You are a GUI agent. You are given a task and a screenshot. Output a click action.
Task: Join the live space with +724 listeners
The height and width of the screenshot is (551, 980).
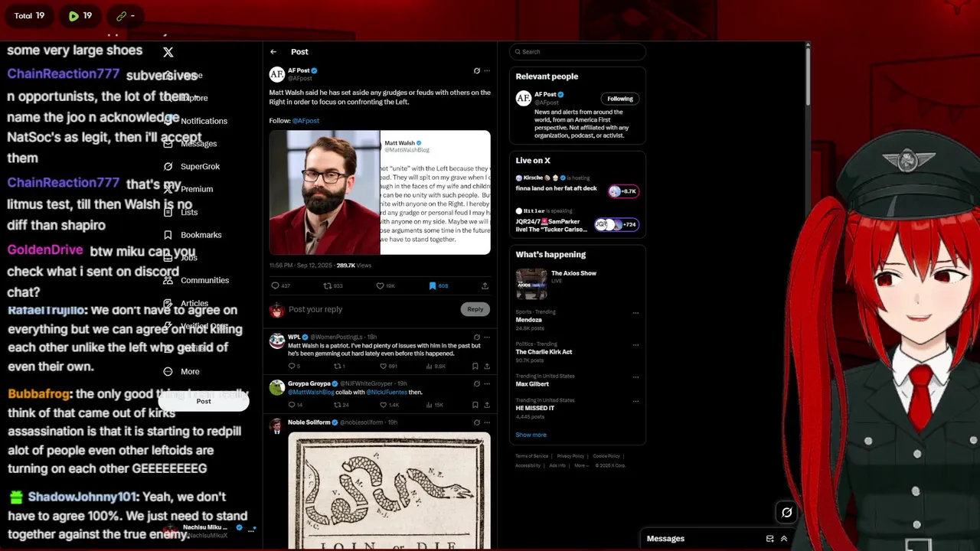(616, 225)
